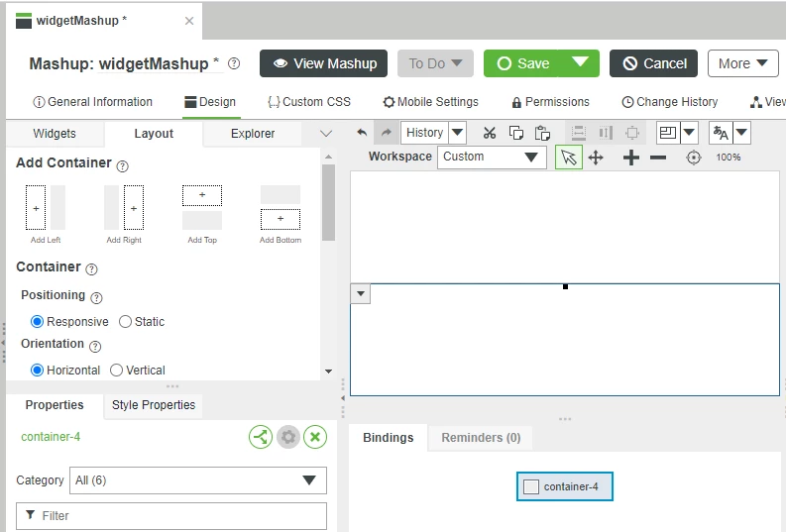Click the green Save button
The height and width of the screenshot is (532, 786).
coord(521,63)
